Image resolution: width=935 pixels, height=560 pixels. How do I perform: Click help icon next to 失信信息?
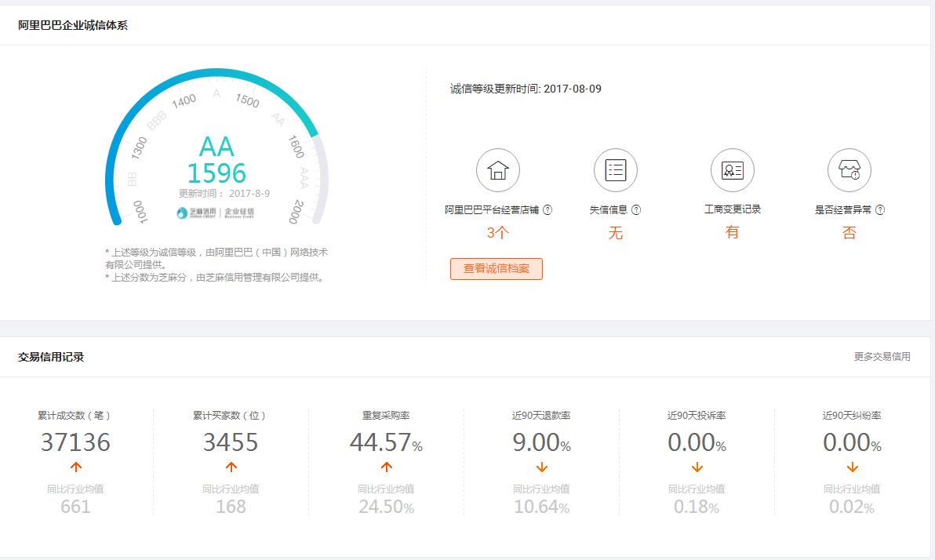click(x=636, y=210)
